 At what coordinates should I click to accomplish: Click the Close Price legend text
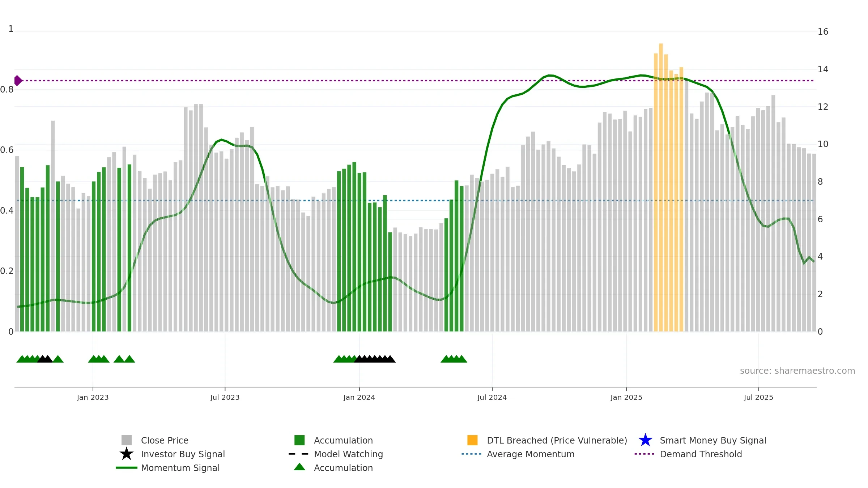[x=165, y=440]
